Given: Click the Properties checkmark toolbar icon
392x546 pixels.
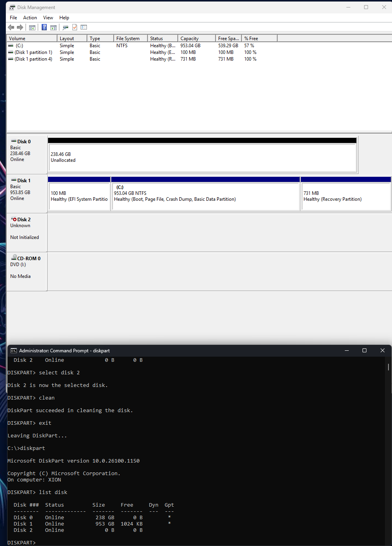Looking at the screenshot, I should [75, 27].
